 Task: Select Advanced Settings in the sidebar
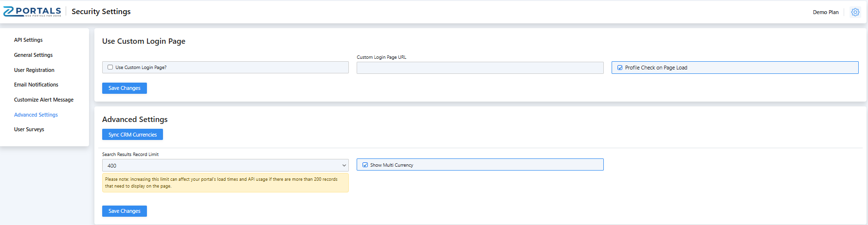coord(36,115)
